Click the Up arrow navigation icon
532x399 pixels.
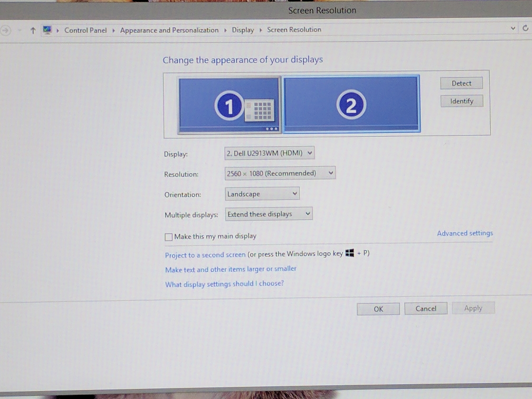tap(33, 30)
